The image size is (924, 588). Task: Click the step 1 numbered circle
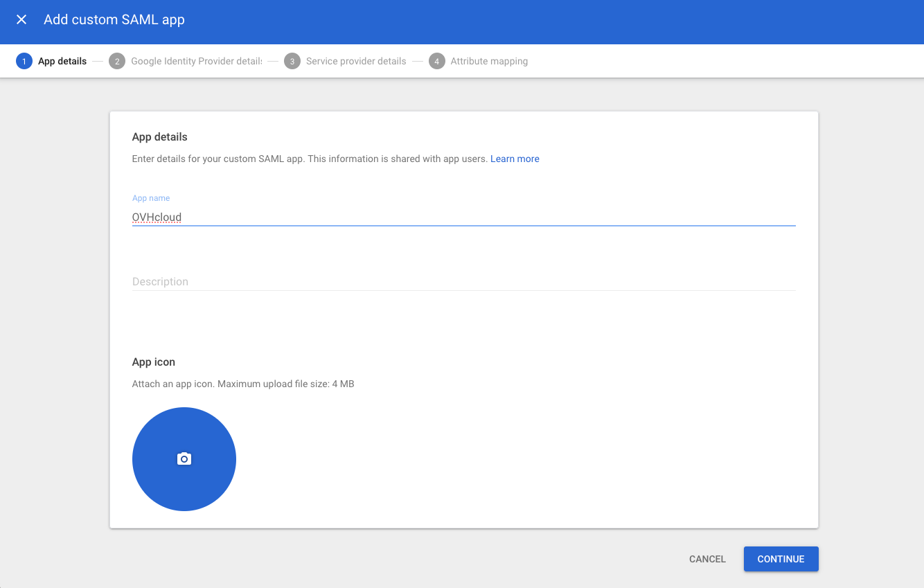tap(24, 61)
